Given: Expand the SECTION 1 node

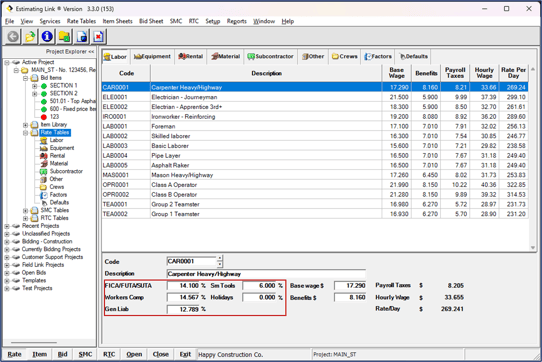Looking at the screenshot, I should tap(35, 86).
